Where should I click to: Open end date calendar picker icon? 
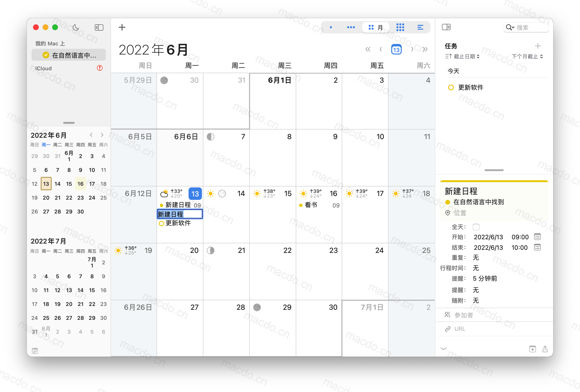click(x=537, y=247)
